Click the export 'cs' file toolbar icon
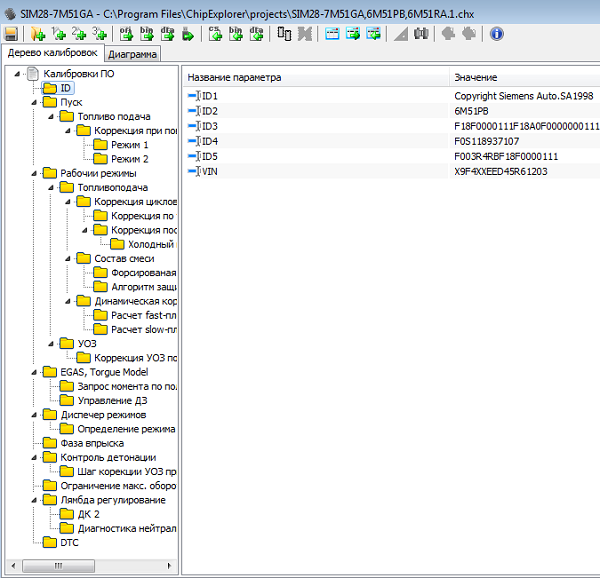 (215, 33)
